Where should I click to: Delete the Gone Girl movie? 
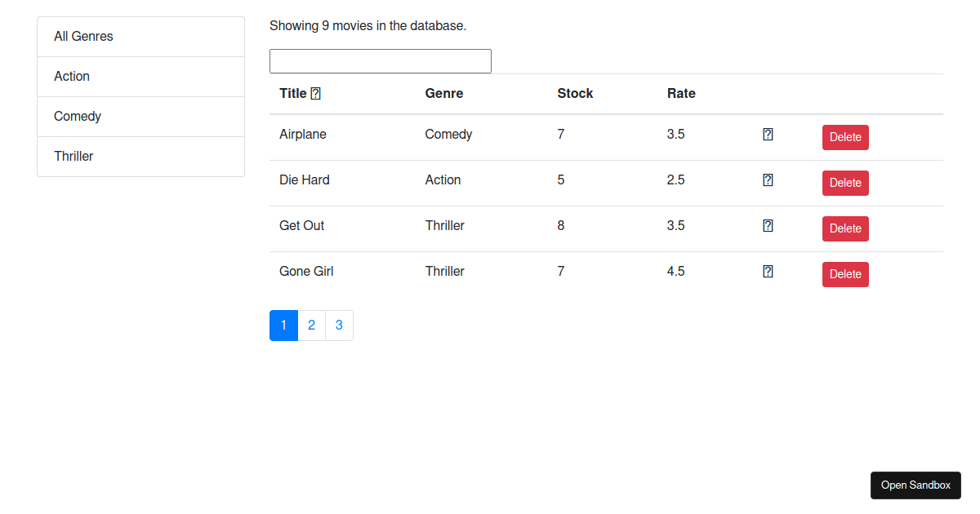(x=845, y=274)
